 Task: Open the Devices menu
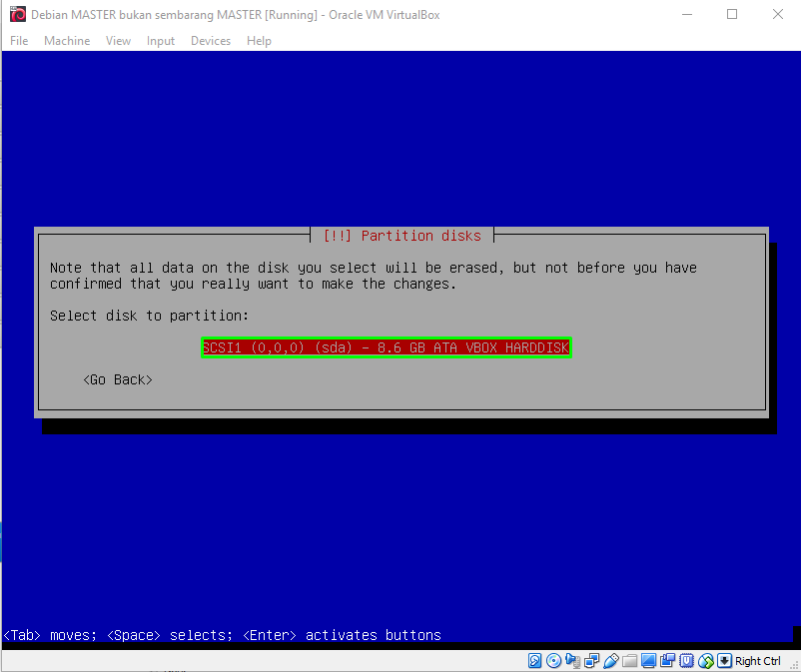coord(211,41)
